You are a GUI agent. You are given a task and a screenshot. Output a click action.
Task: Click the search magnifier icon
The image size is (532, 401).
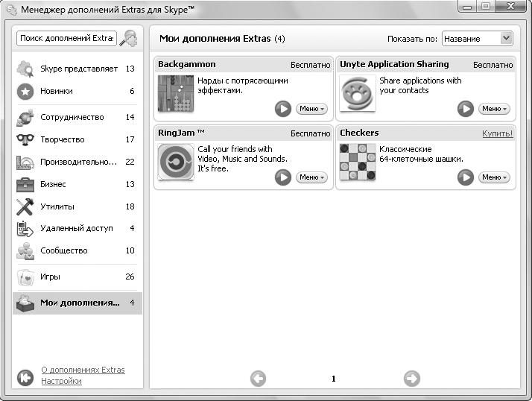click(129, 38)
